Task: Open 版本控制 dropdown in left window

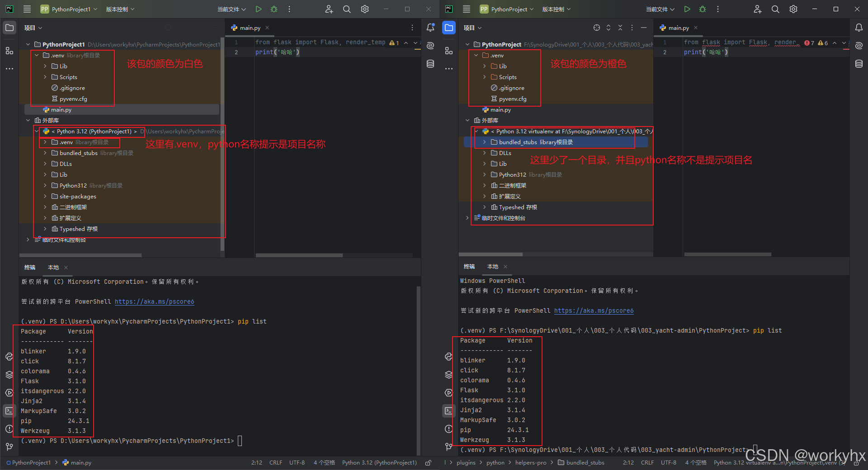Action: click(120, 9)
